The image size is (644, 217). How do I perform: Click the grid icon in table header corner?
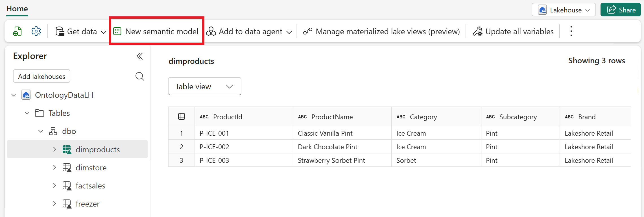182,116
